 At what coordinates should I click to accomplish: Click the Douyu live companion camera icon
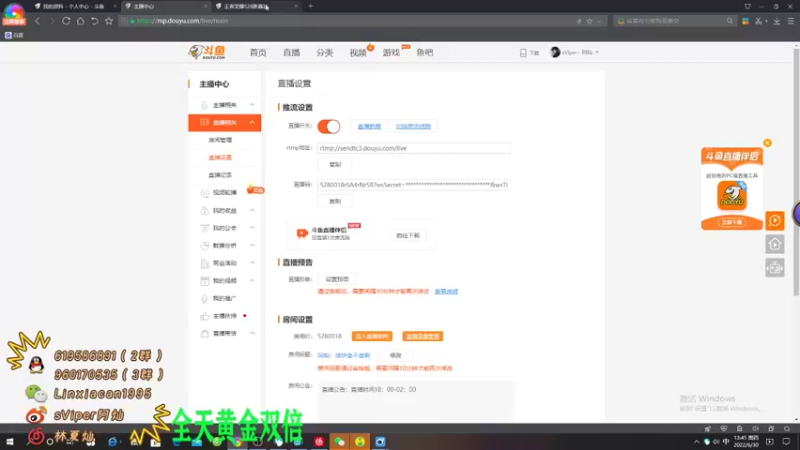click(x=302, y=233)
